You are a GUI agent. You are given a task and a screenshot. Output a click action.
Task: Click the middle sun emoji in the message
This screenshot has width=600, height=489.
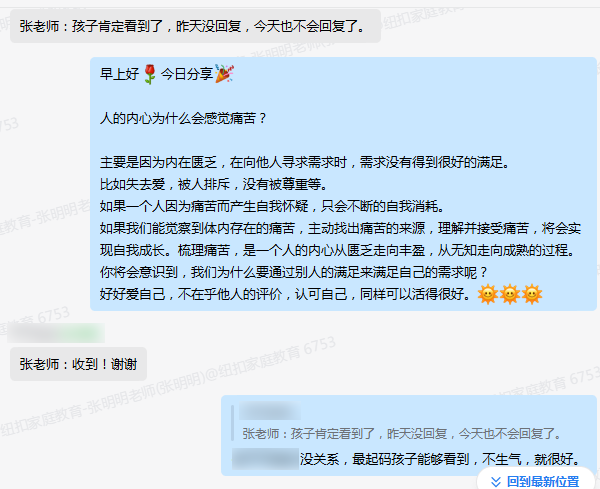pos(510,294)
